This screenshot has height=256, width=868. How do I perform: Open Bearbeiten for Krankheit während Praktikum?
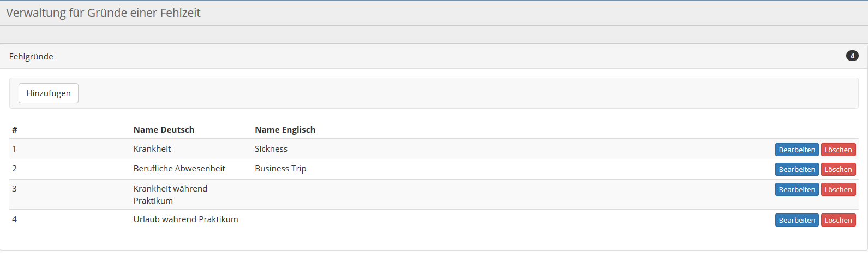(x=797, y=189)
